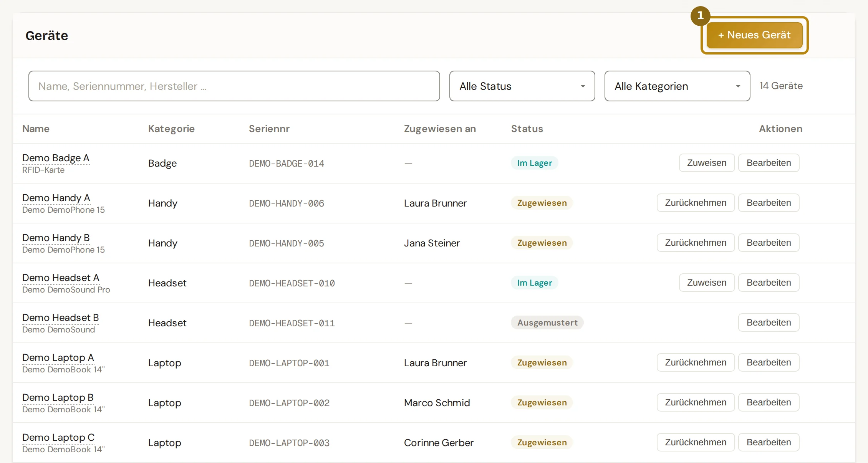Viewport: 868px width, 463px height.
Task: Click Jana Steiner in the assigned column
Action: click(432, 243)
